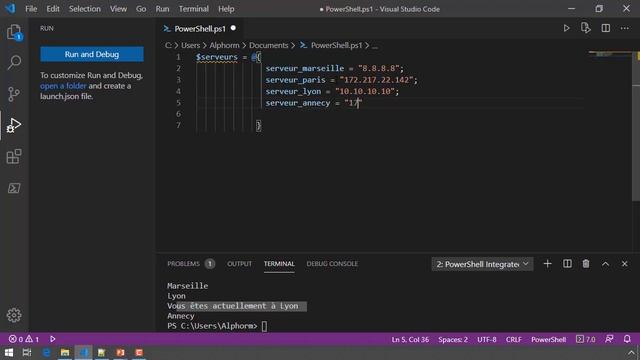Click Documents in the breadcrumb path

[269, 45]
